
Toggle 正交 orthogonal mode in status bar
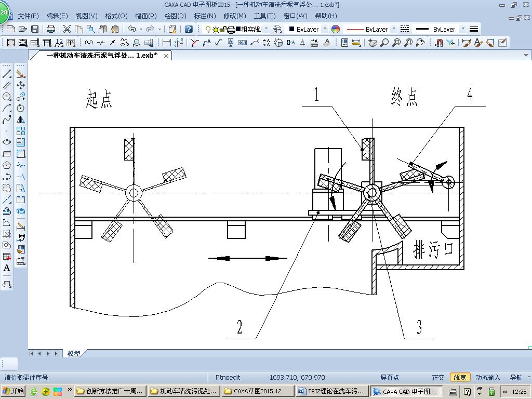click(438, 378)
